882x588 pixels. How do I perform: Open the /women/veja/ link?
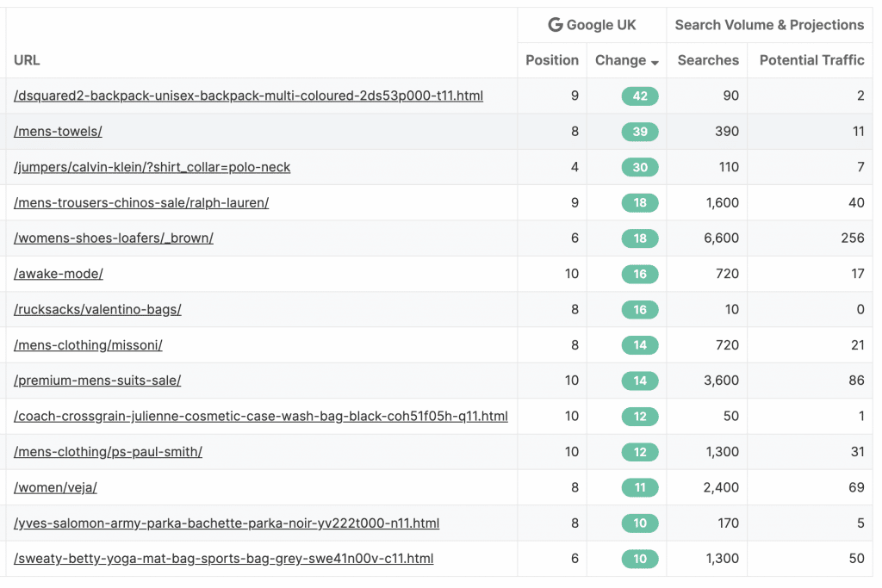coord(55,488)
